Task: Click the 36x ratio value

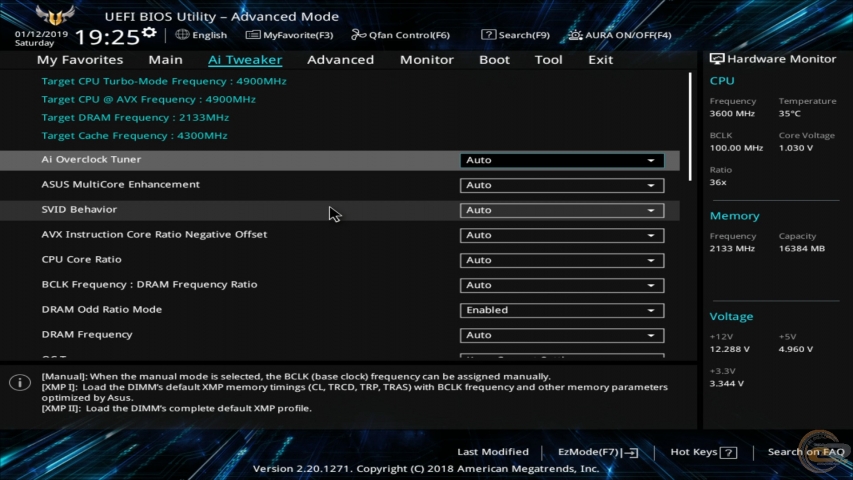Action: (x=718, y=182)
